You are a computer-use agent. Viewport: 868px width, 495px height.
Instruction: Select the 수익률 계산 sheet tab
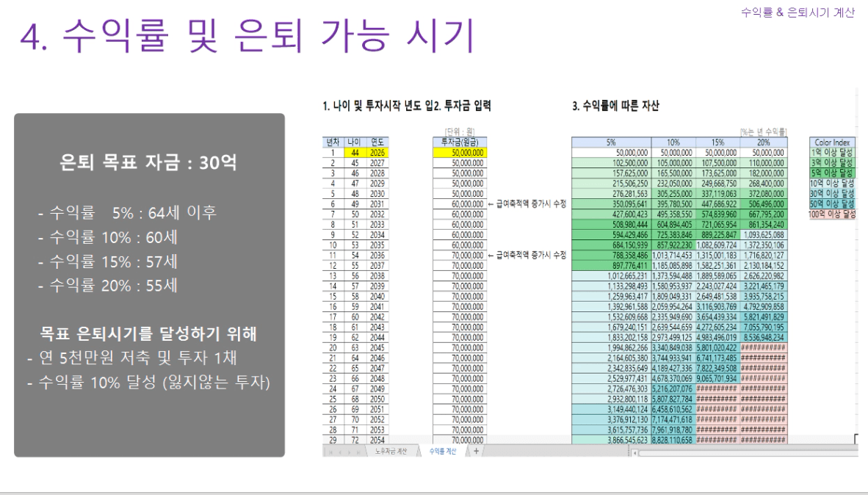tap(443, 451)
